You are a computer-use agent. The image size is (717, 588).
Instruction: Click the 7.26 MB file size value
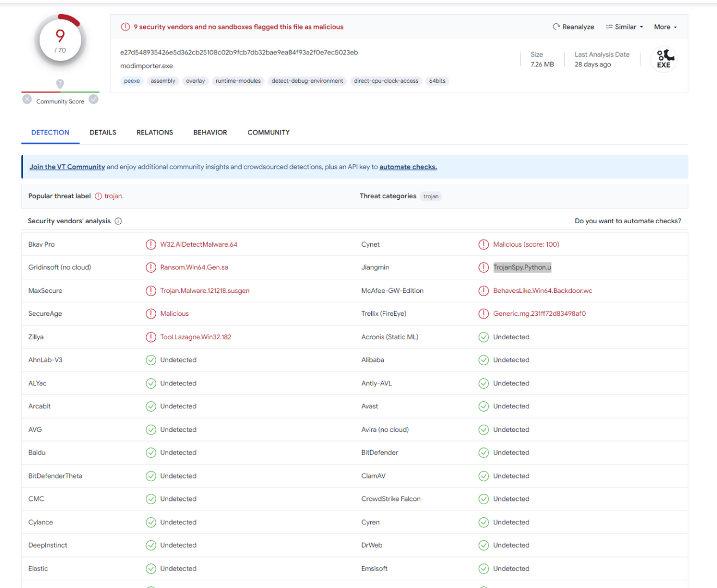(x=542, y=64)
